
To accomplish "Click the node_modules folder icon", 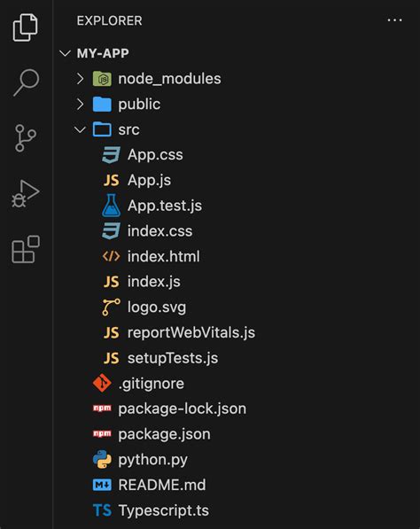I will (x=102, y=79).
